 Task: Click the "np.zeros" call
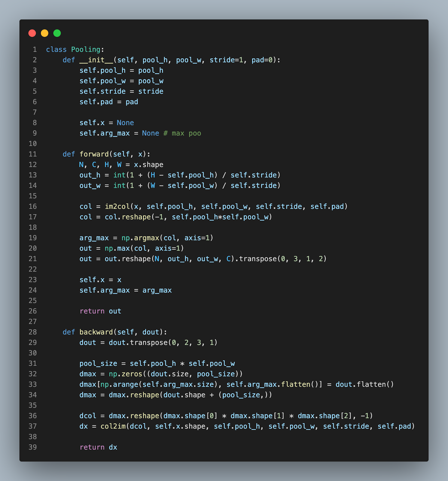pyautogui.click(x=126, y=374)
